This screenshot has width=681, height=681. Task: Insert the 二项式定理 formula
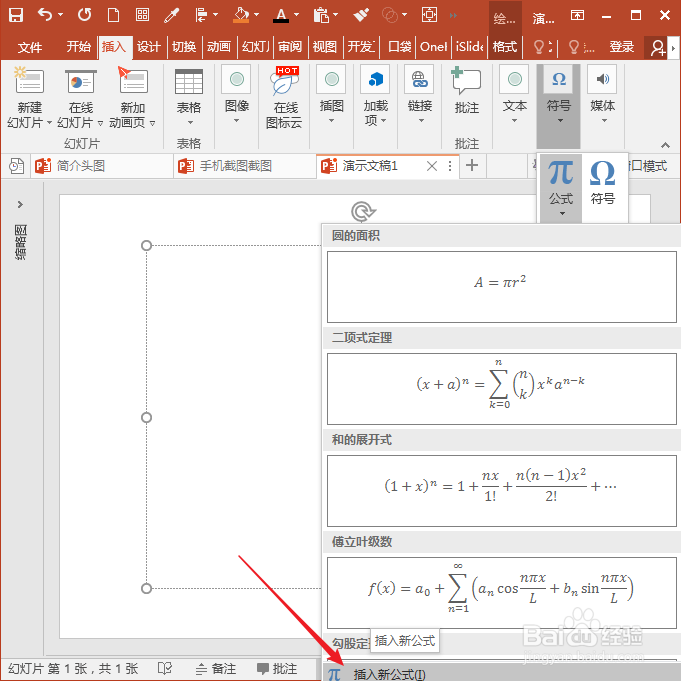pyautogui.click(x=502, y=389)
